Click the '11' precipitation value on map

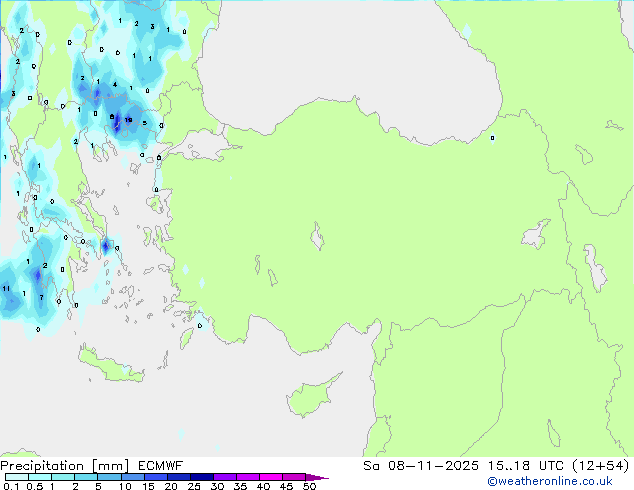click(x=6, y=288)
